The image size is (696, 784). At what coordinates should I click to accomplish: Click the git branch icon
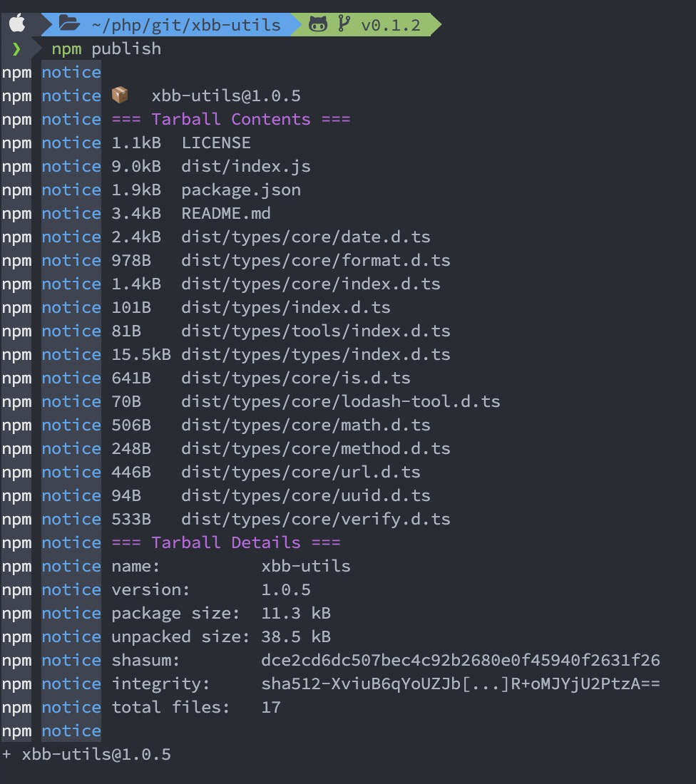(x=344, y=24)
